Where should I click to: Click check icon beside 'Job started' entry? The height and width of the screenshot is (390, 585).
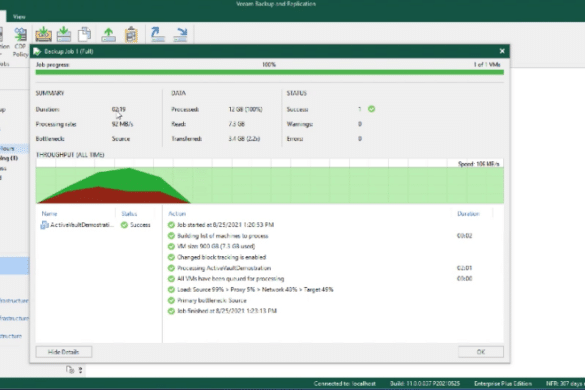point(171,225)
